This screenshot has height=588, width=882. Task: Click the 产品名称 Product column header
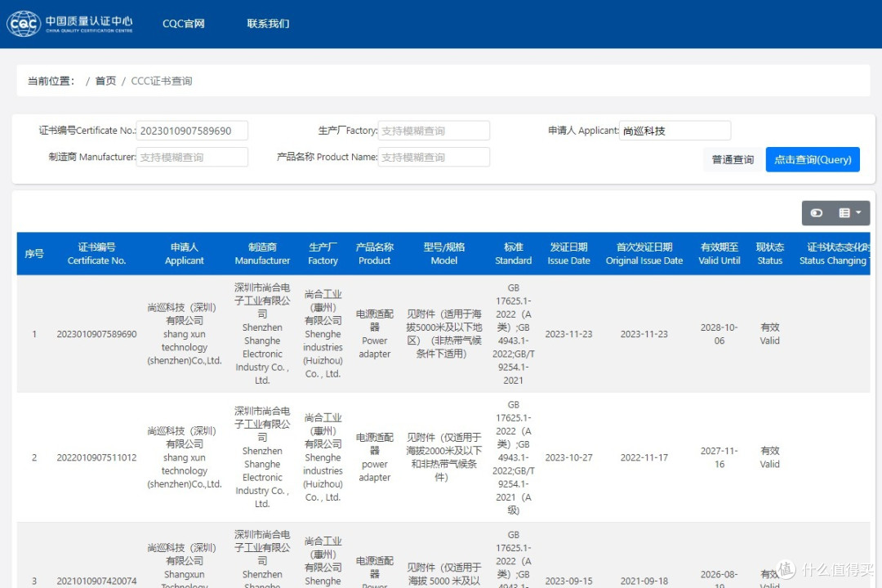pyautogui.click(x=375, y=254)
